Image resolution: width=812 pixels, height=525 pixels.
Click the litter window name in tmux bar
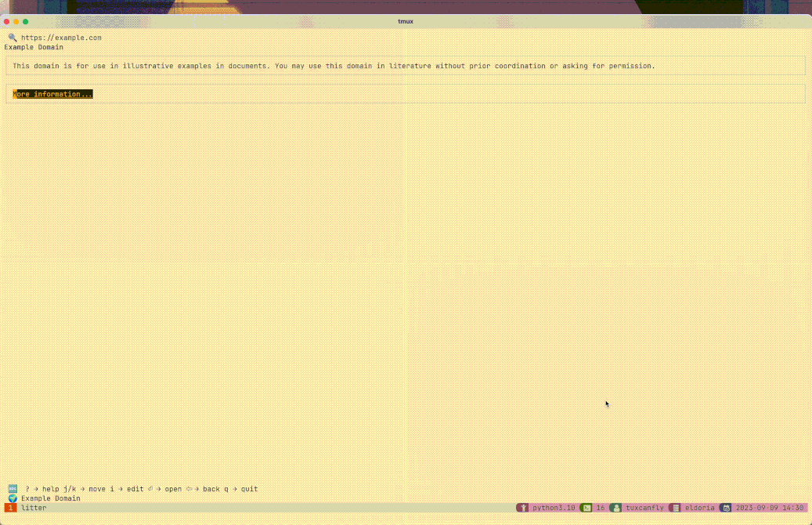pyautogui.click(x=34, y=508)
